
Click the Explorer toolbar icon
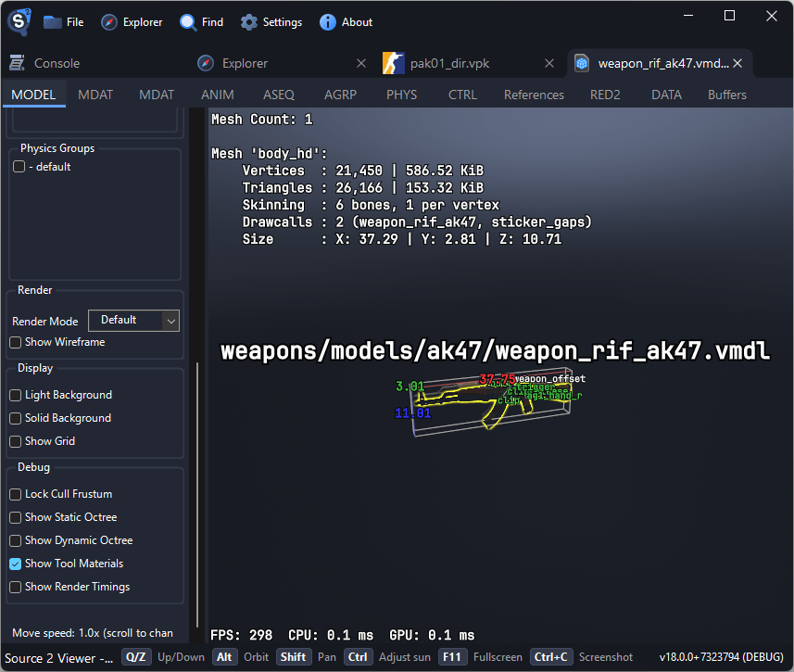point(107,21)
